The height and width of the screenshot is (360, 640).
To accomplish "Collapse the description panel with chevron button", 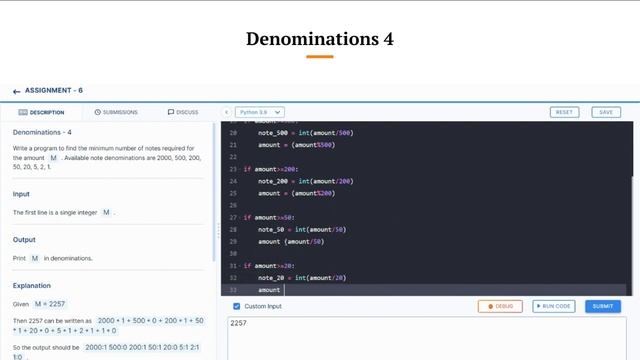I will coord(227,112).
